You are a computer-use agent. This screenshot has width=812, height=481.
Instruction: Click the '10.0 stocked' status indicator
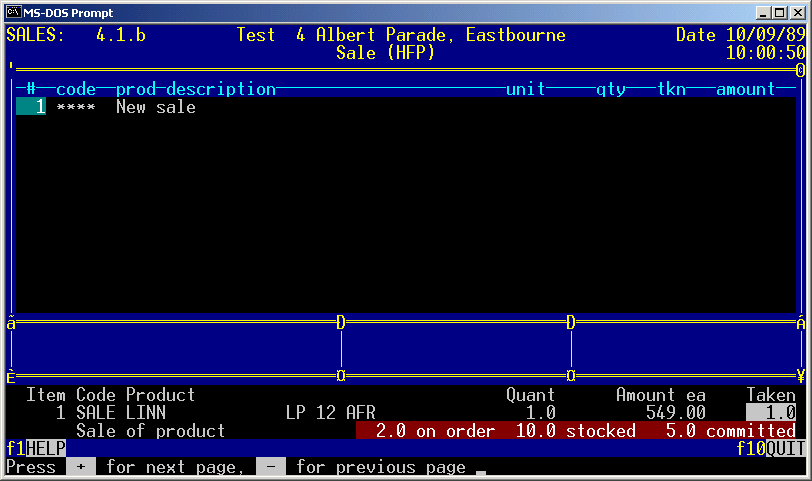click(x=575, y=431)
